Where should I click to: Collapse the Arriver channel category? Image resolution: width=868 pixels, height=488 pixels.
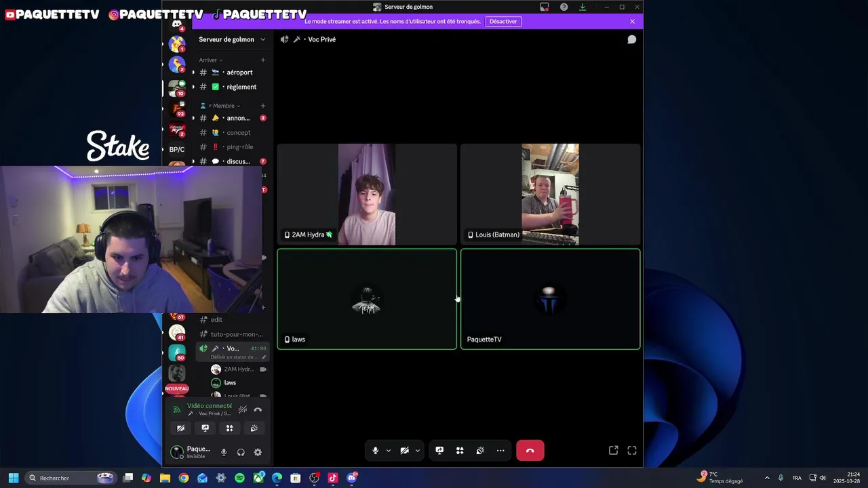point(210,60)
